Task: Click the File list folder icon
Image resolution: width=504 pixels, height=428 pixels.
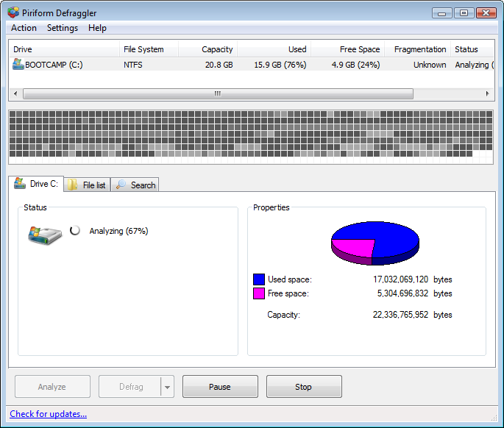Action: tap(74, 185)
